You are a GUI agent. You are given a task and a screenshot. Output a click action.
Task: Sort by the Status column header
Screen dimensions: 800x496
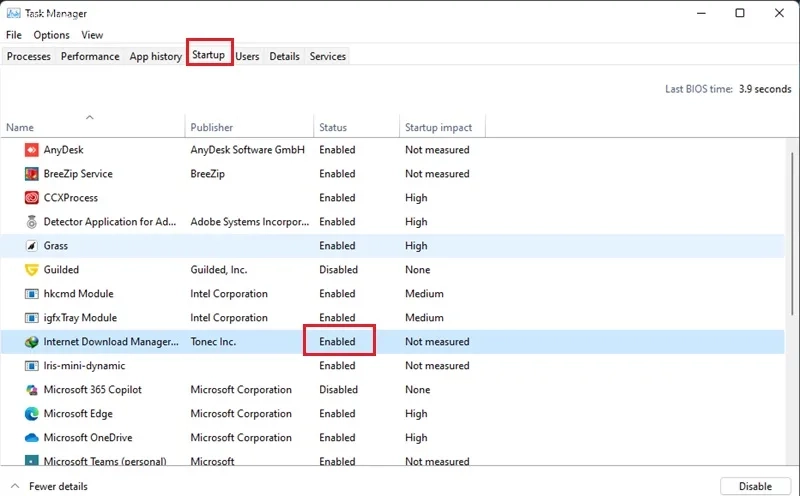(356, 126)
